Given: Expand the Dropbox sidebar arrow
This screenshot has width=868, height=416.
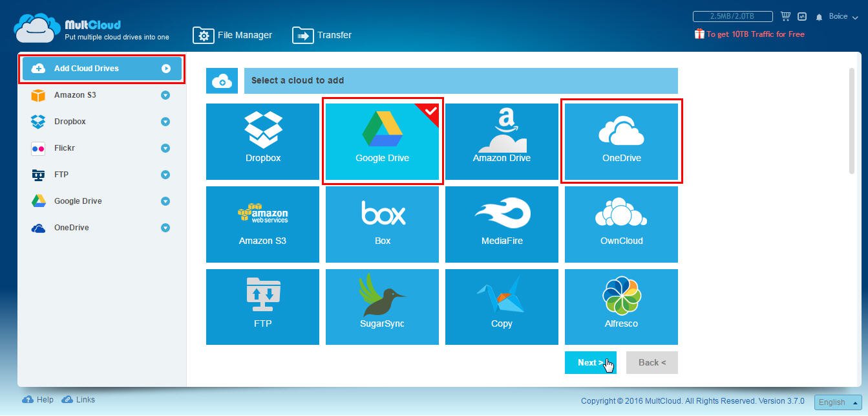Looking at the screenshot, I should click(x=165, y=122).
